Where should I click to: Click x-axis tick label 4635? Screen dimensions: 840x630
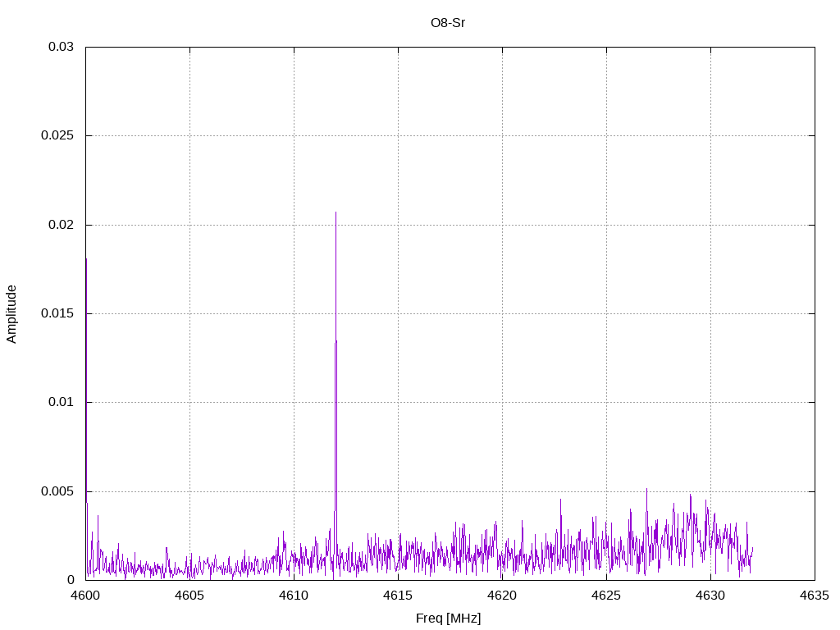point(815,596)
